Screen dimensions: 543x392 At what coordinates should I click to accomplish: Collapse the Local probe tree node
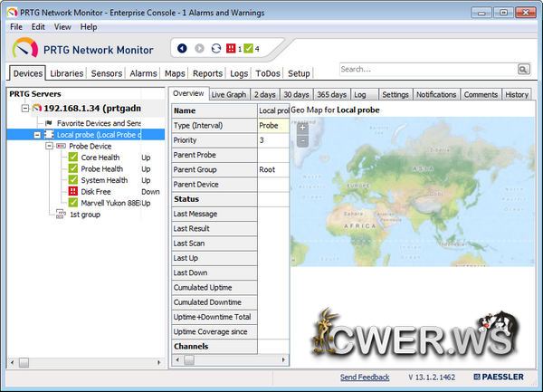point(37,134)
